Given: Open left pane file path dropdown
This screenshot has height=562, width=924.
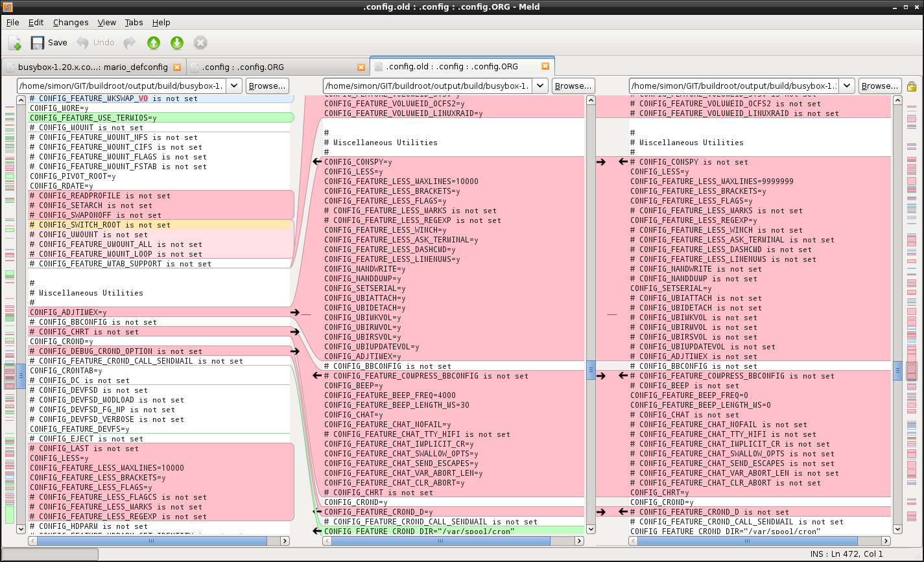Looking at the screenshot, I should 235,86.
